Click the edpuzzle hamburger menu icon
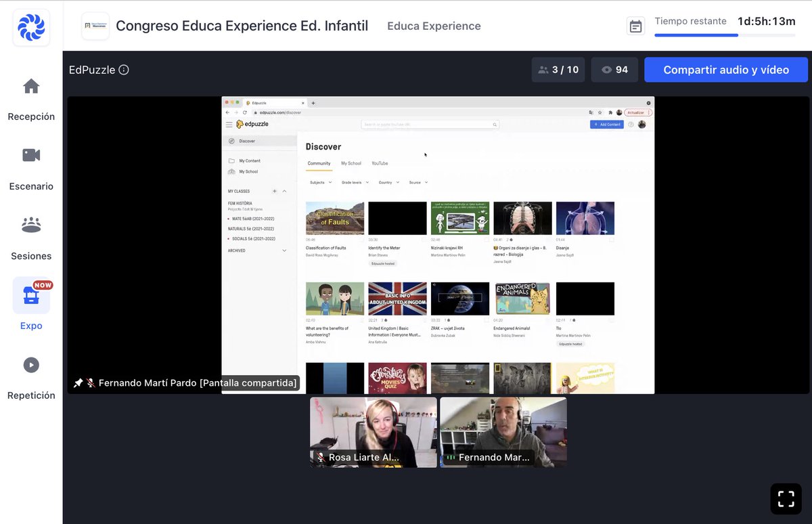This screenshot has height=524, width=812. (229, 125)
